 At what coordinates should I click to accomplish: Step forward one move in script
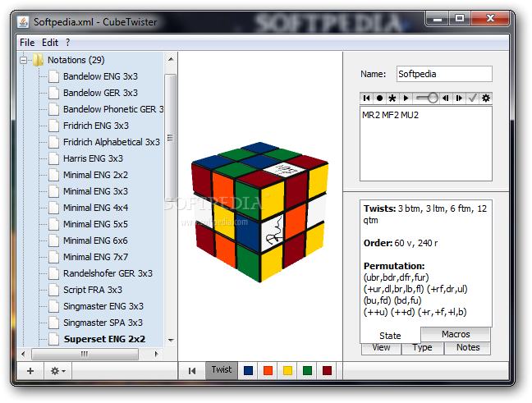(459, 98)
